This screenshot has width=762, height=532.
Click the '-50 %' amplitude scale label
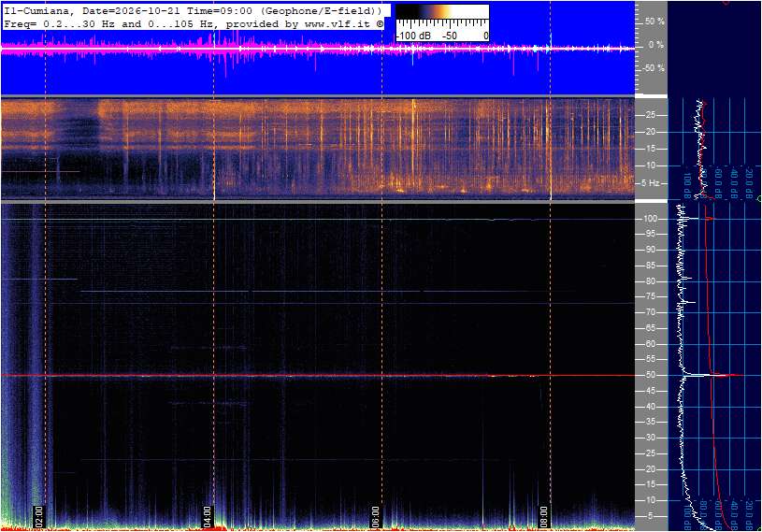click(654, 68)
